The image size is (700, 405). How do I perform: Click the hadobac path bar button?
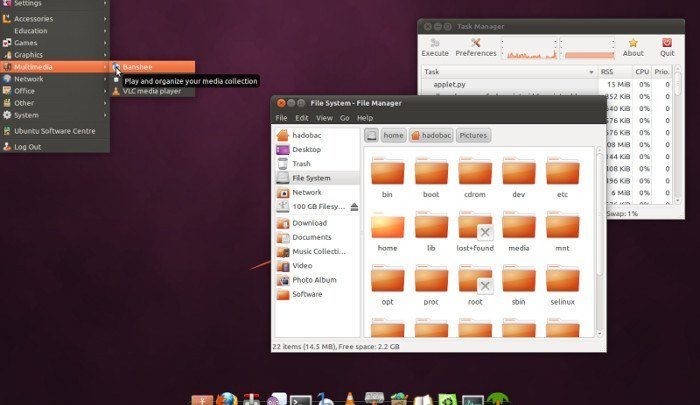[x=431, y=135]
